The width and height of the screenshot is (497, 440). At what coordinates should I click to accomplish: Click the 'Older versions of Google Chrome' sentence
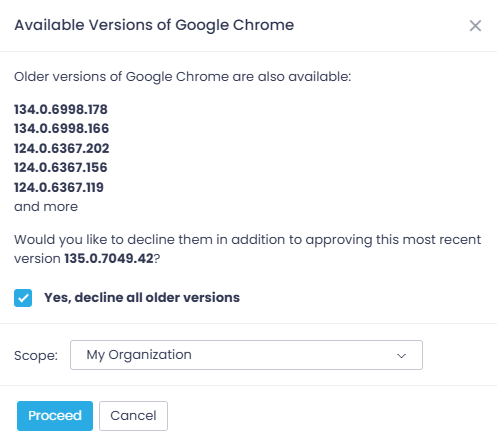(x=183, y=77)
